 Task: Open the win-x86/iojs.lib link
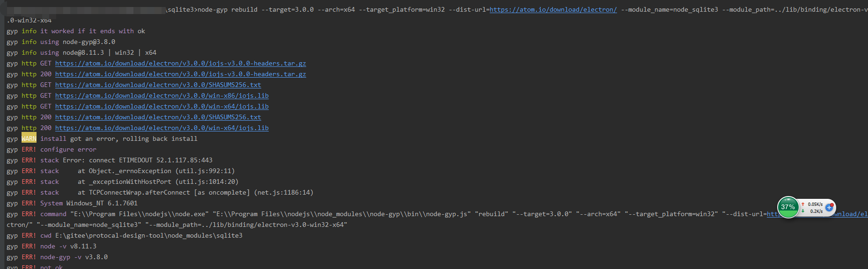162,95
